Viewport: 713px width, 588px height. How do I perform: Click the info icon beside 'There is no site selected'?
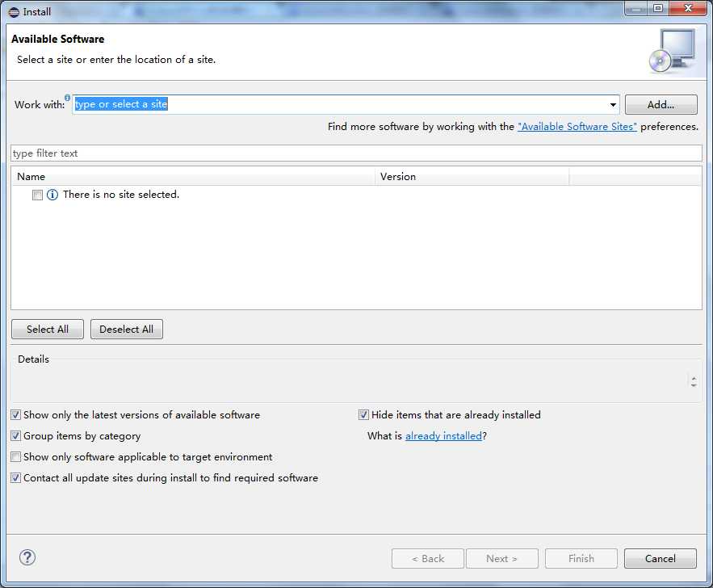tap(52, 195)
